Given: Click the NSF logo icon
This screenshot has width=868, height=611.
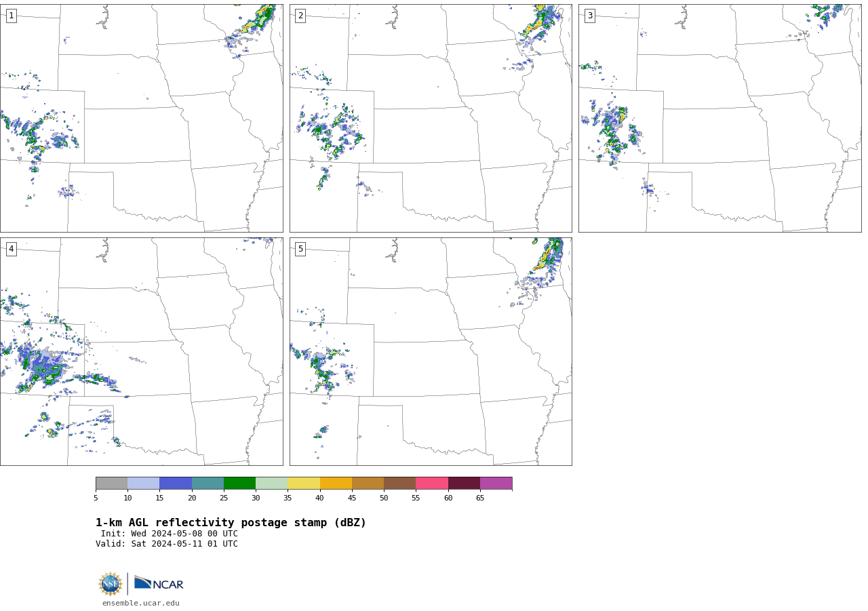Looking at the screenshot, I should pos(111,584).
